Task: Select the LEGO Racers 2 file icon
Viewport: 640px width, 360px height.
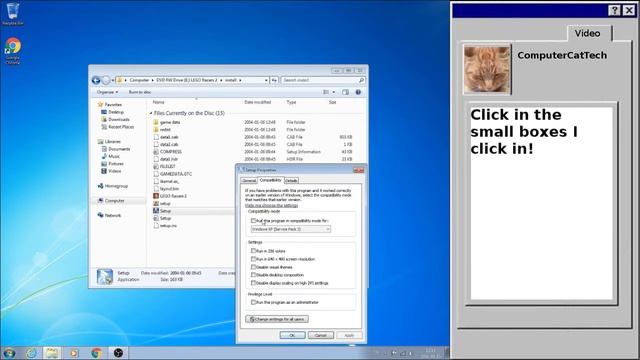Action: pyautogui.click(x=156, y=196)
